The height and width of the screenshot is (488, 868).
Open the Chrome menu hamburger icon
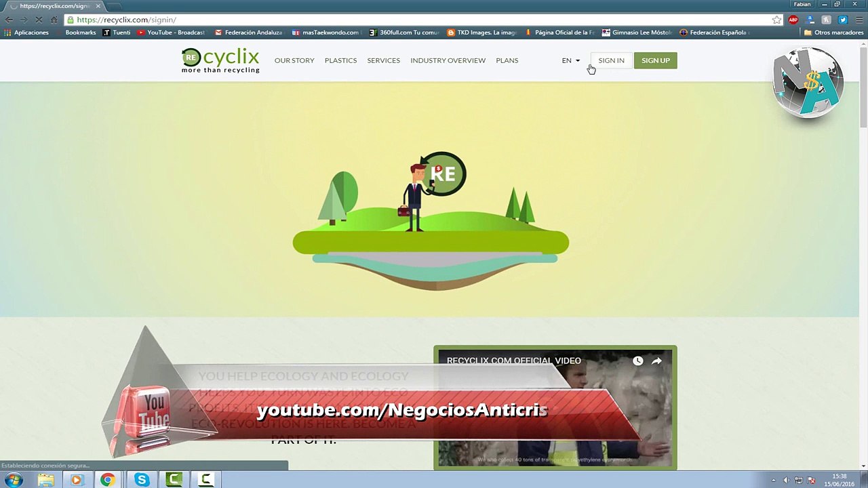(859, 20)
